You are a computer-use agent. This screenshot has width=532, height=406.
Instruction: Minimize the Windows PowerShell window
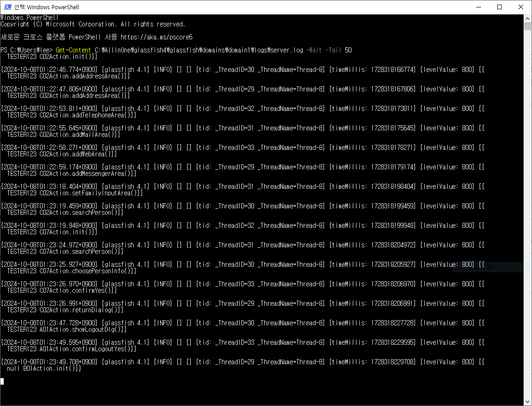479,7
